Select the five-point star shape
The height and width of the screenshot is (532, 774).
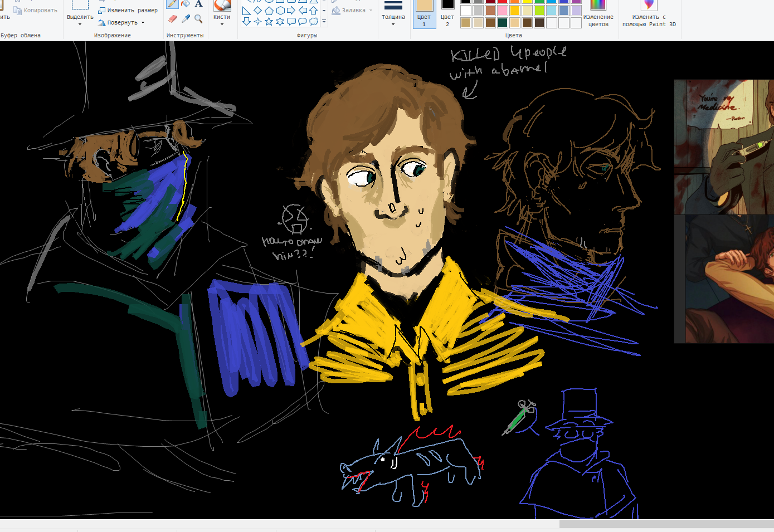[x=269, y=22]
